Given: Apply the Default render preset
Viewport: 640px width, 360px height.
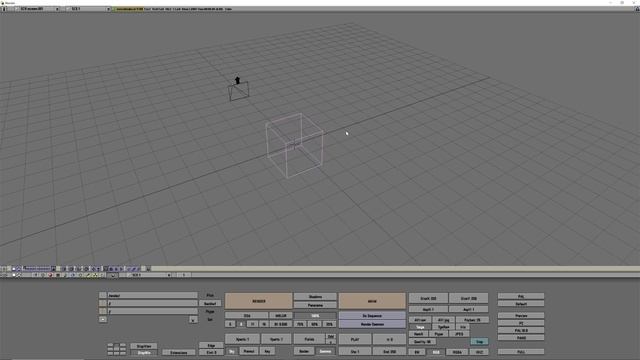Looking at the screenshot, I should tap(521, 304).
